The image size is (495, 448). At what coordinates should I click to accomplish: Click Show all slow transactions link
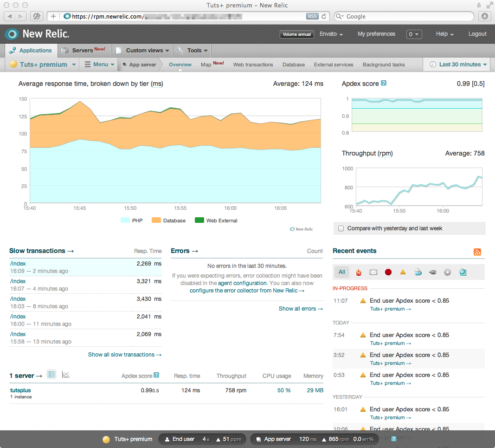click(x=125, y=355)
